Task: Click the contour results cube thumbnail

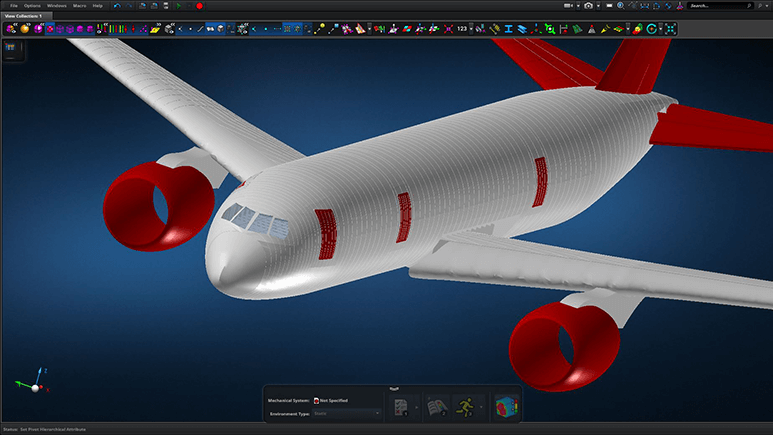Action: point(506,407)
